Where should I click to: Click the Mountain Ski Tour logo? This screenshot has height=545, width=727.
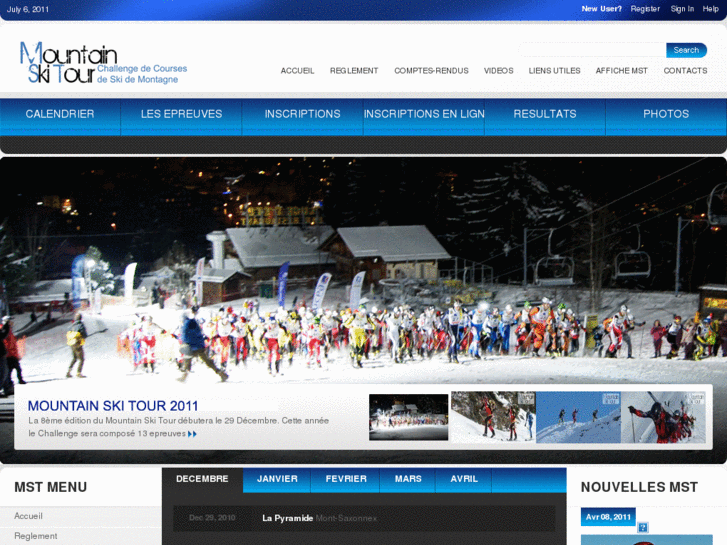(x=103, y=63)
